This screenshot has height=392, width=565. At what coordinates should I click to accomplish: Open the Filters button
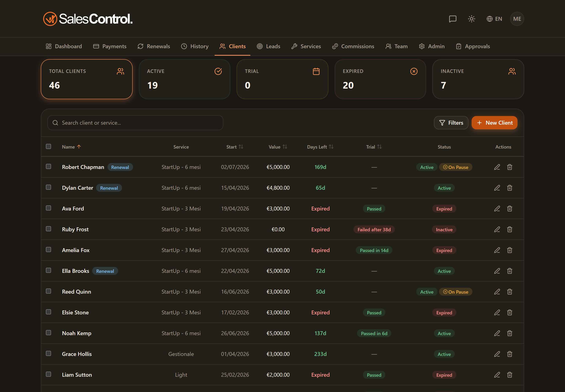[x=451, y=123]
